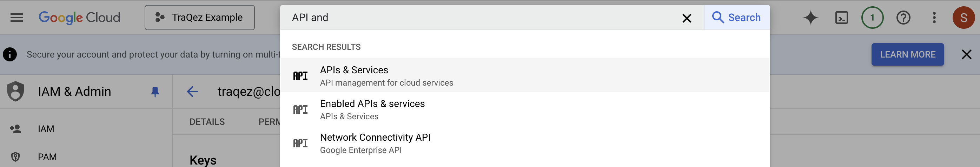Open notifications badge showing 1
Viewport: 980px width, 167px height.
872,18
